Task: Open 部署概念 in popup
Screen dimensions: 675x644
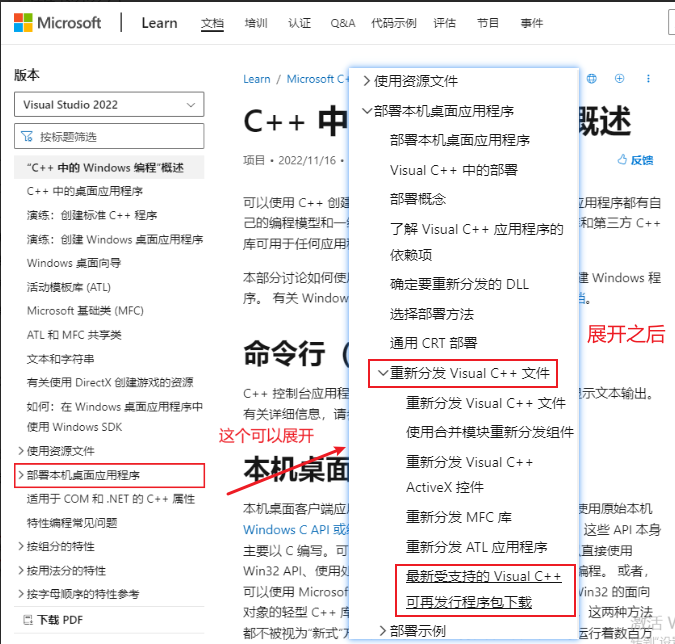Action: pyautogui.click(x=418, y=199)
